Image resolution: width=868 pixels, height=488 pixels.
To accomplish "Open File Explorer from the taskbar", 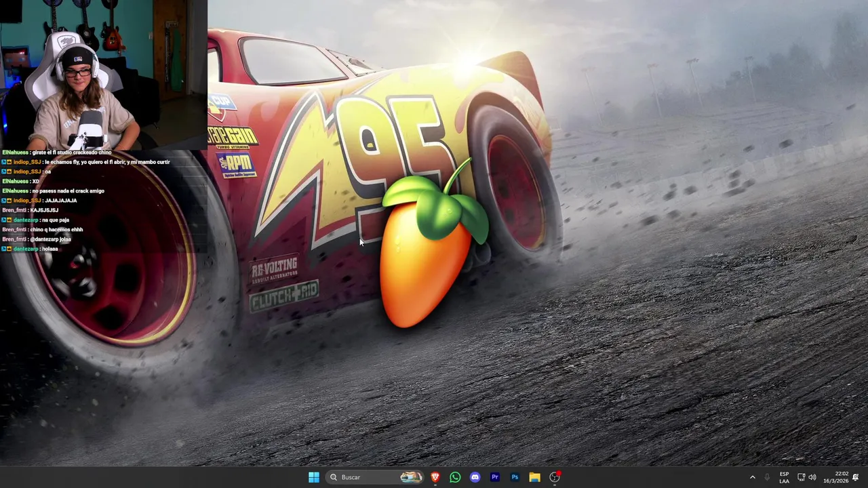I will (x=534, y=477).
